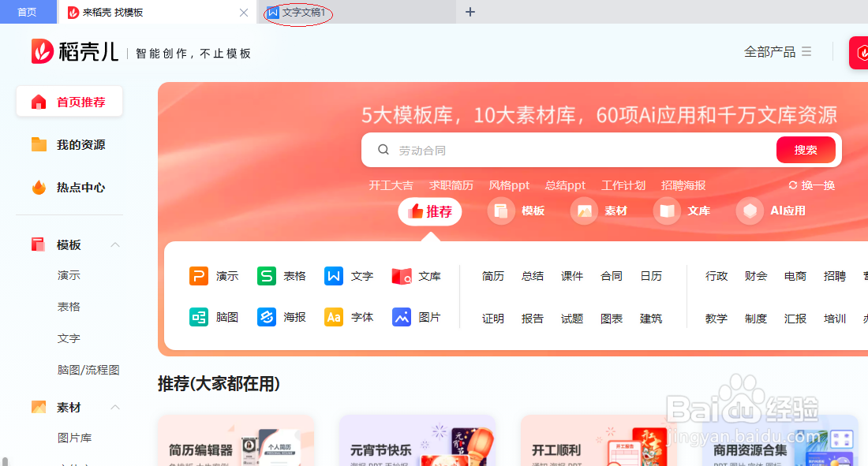The height and width of the screenshot is (466, 868).
Task: Click the 文字 W document icon
Action: pyautogui.click(x=335, y=276)
